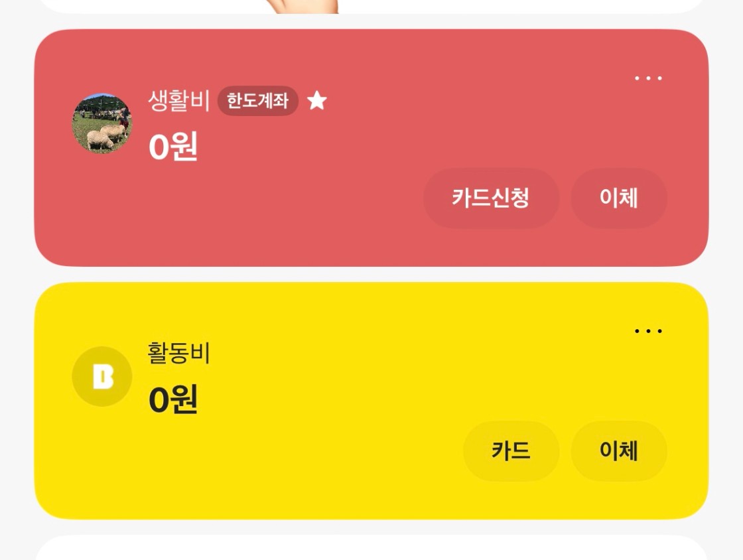
Task: Tap the 0원 balance in the red card
Action: pyautogui.click(x=173, y=147)
